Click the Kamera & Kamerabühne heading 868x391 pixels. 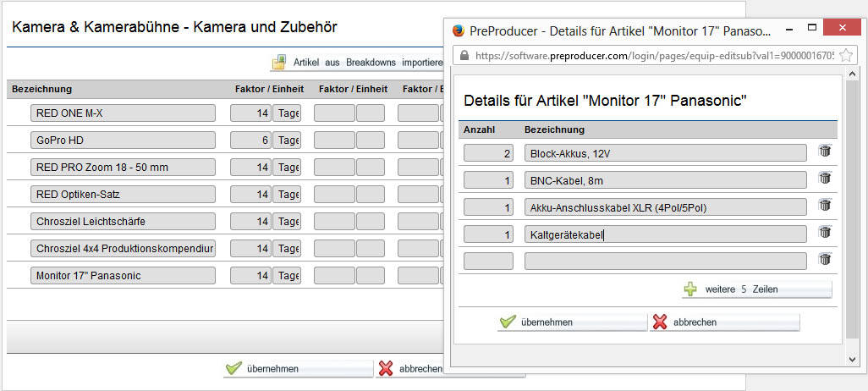(x=175, y=26)
